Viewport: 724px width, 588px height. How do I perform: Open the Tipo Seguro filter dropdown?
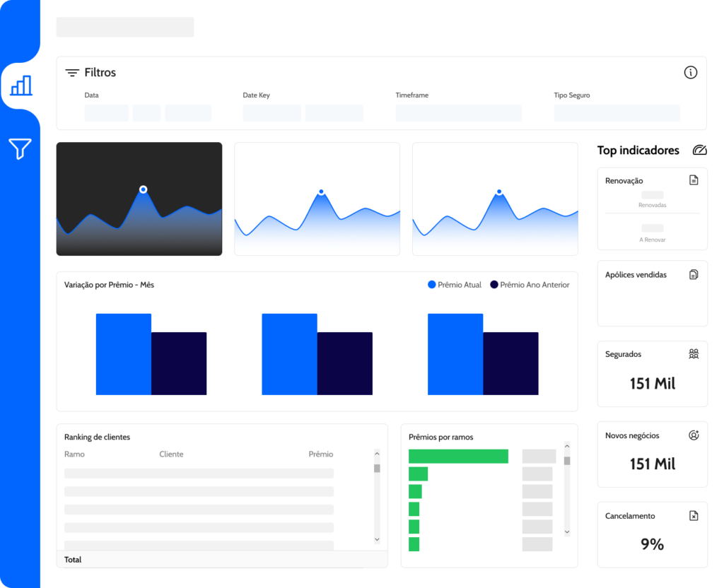click(617, 113)
